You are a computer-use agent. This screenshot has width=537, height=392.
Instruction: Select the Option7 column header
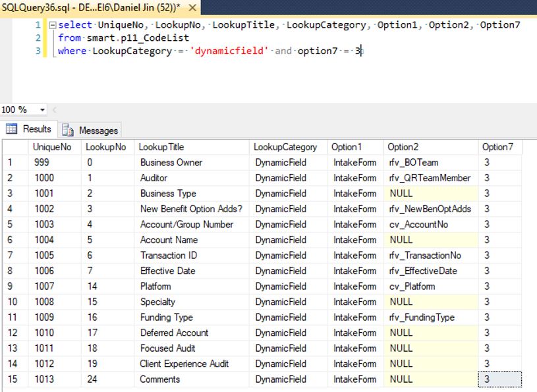[500, 147]
